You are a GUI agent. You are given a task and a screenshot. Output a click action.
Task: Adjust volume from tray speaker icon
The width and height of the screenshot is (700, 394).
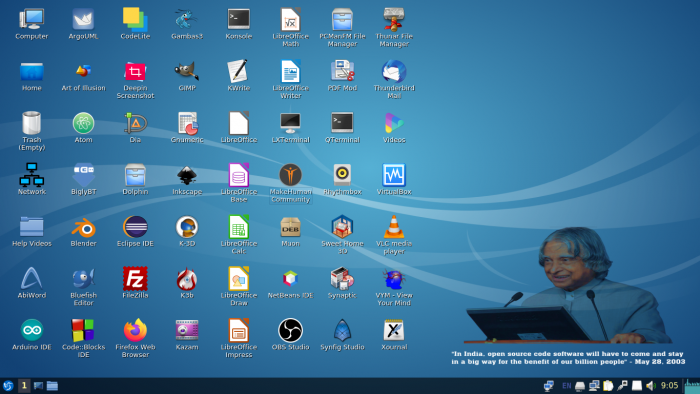click(x=650, y=386)
